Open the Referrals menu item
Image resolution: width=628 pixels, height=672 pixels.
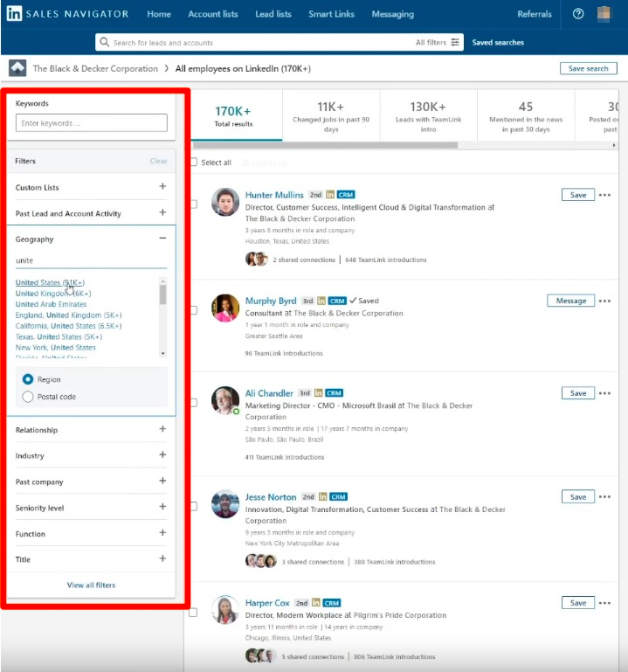coord(535,14)
